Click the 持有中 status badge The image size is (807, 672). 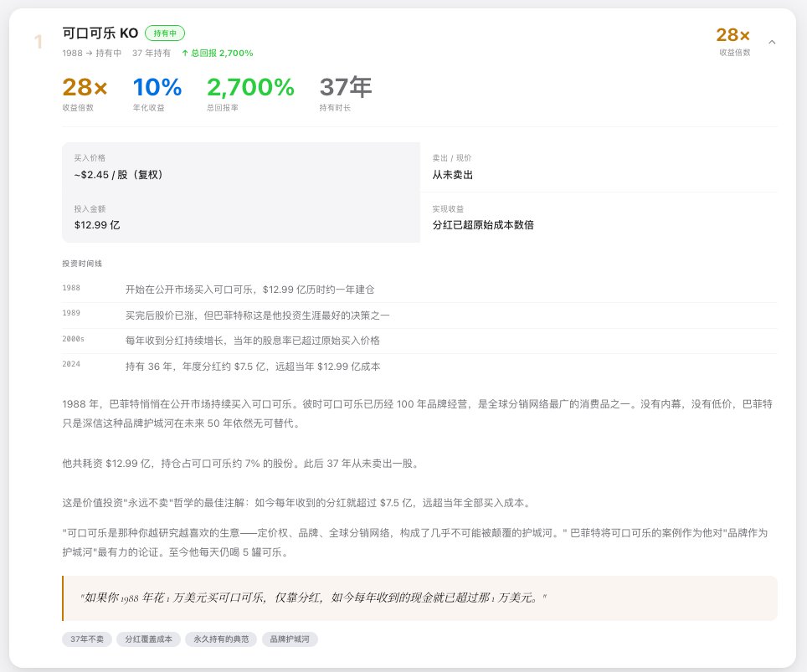tap(165, 33)
